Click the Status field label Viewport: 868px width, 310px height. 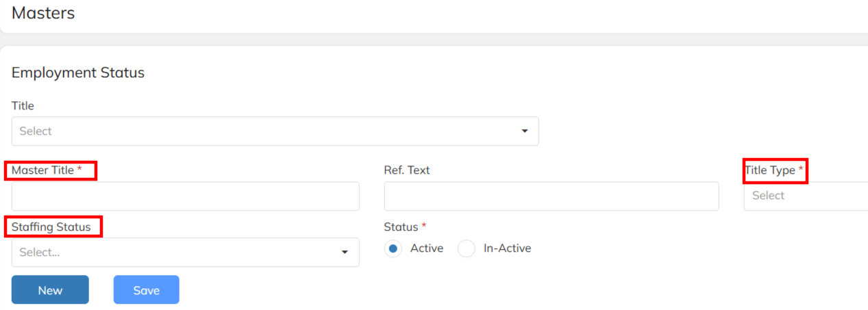point(401,227)
